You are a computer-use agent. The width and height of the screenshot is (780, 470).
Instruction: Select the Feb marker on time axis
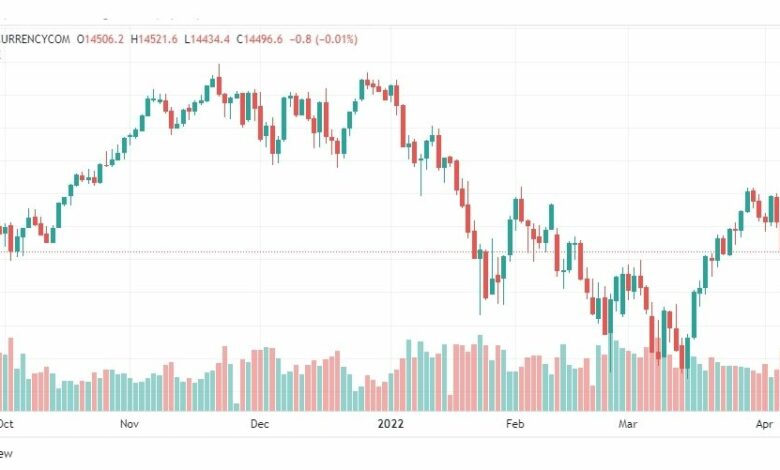click(x=515, y=424)
